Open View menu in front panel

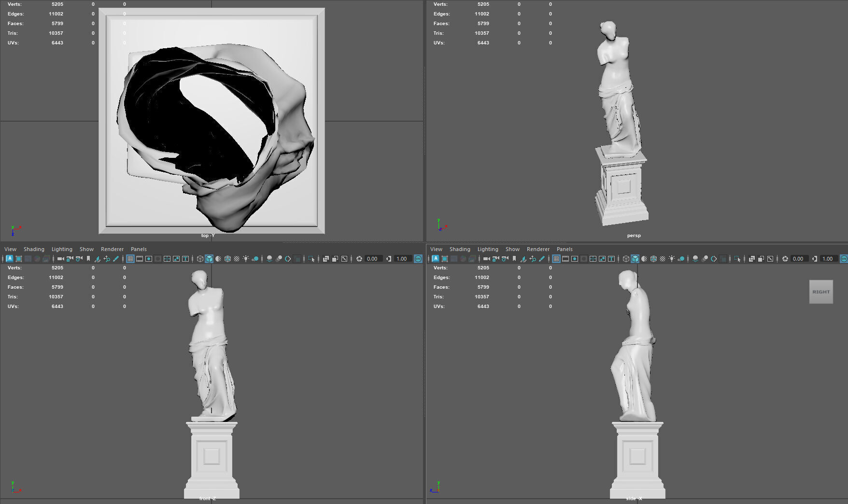(x=10, y=249)
